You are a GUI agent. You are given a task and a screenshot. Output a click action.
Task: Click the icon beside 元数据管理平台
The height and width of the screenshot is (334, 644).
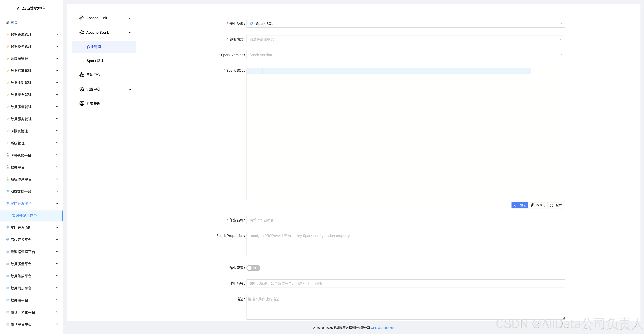(x=8, y=252)
